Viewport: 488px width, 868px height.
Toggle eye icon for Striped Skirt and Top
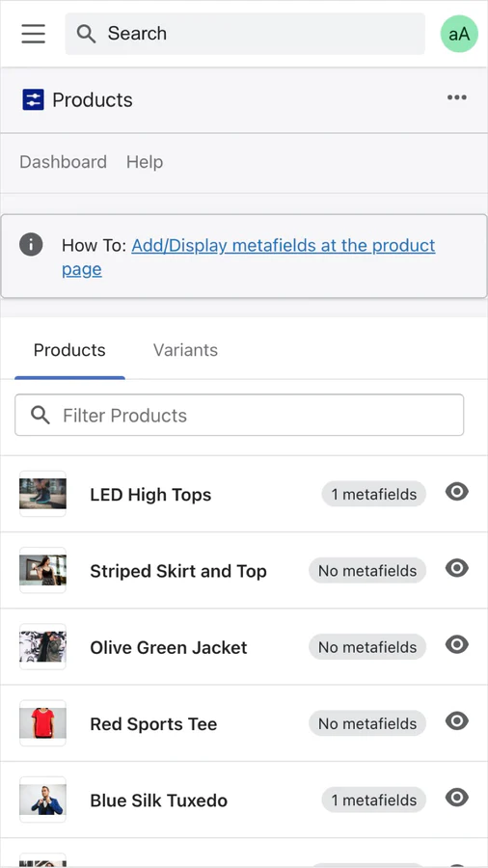pos(457,568)
